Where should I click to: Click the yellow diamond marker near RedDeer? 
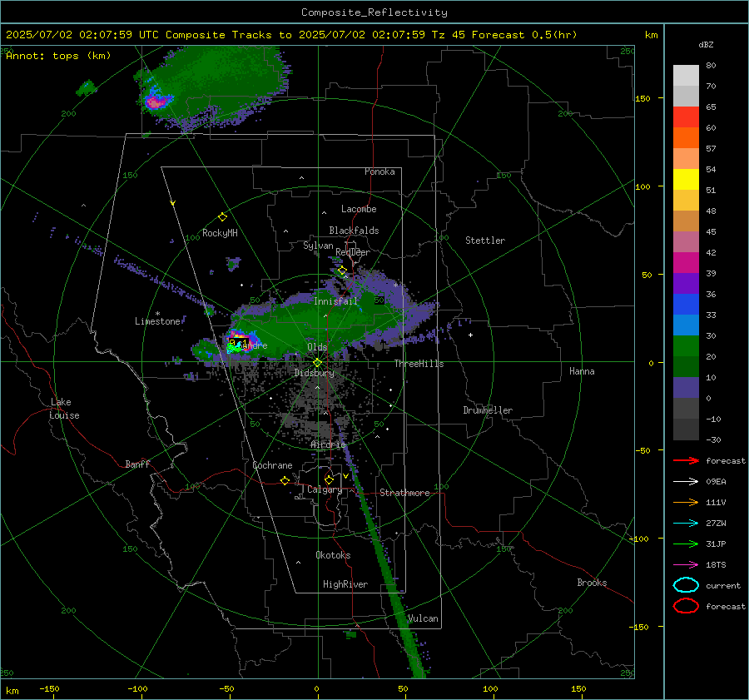[x=342, y=271]
